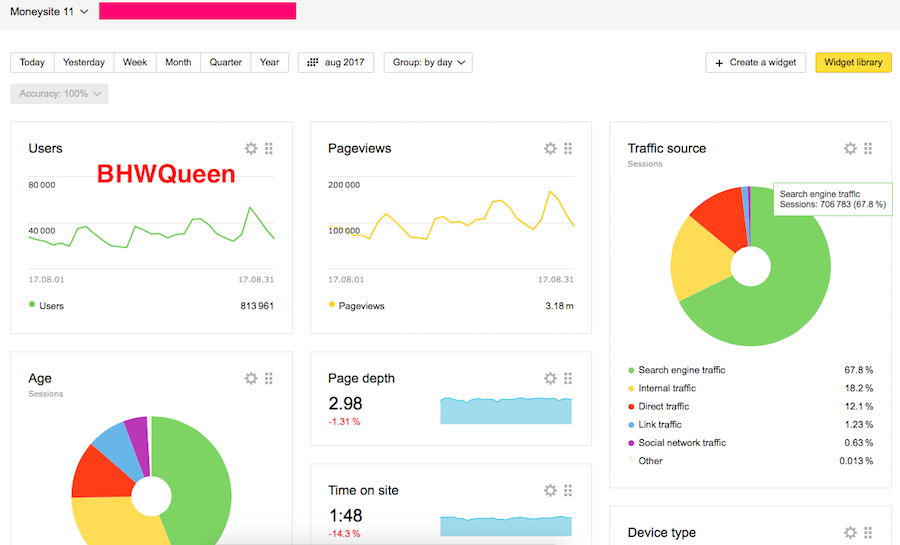The image size is (900, 545).
Task: Select the Today period tab
Action: pos(32,63)
